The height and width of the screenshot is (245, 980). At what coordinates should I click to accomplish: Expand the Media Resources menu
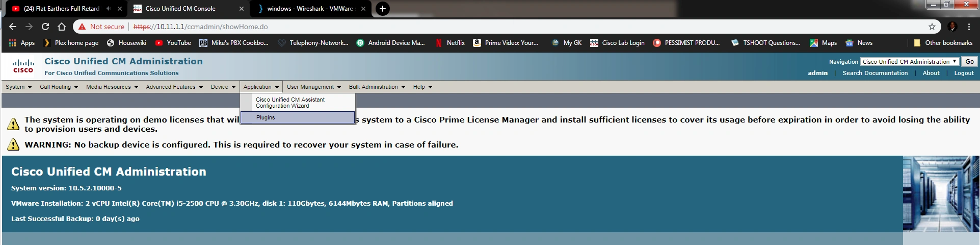[112, 87]
